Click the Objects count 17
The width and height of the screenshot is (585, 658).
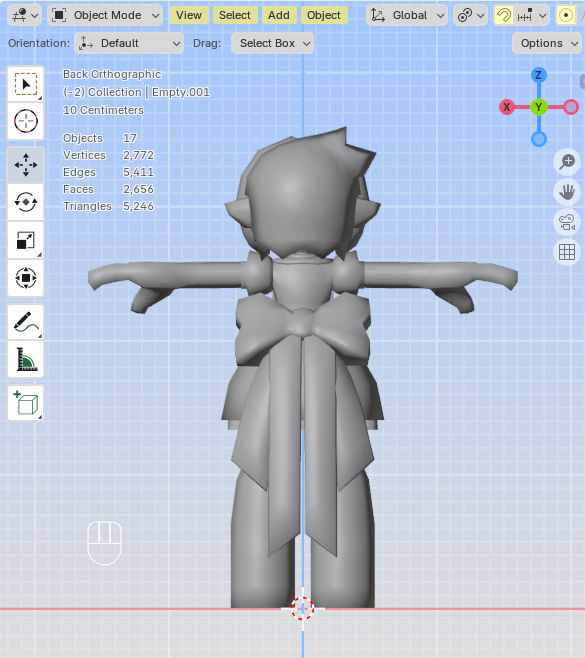tap(130, 138)
